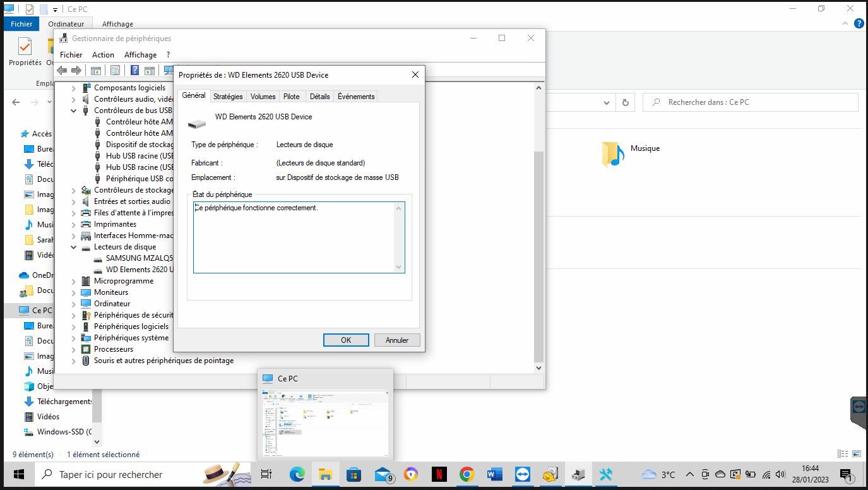Click the blue question-mark help toolbar icon

134,70
